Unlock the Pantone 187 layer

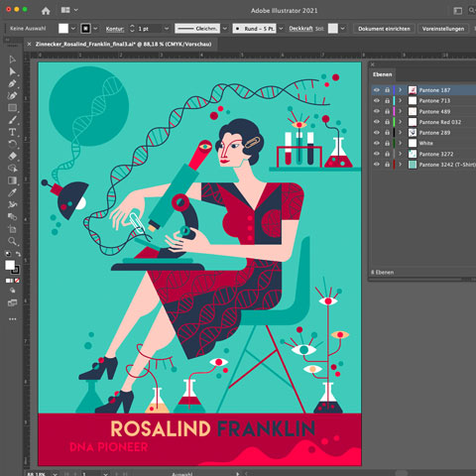387,90
